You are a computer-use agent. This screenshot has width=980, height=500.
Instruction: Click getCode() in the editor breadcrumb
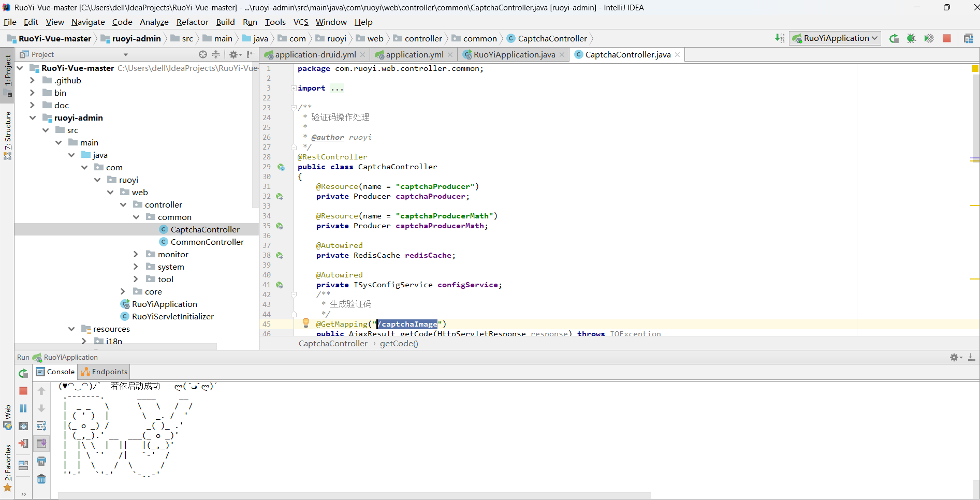[399, 343]
